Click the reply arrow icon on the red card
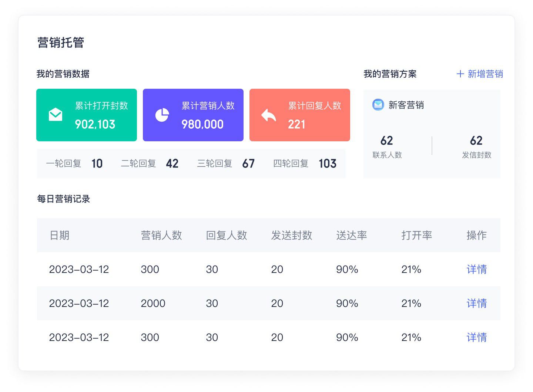 [268, 114]
